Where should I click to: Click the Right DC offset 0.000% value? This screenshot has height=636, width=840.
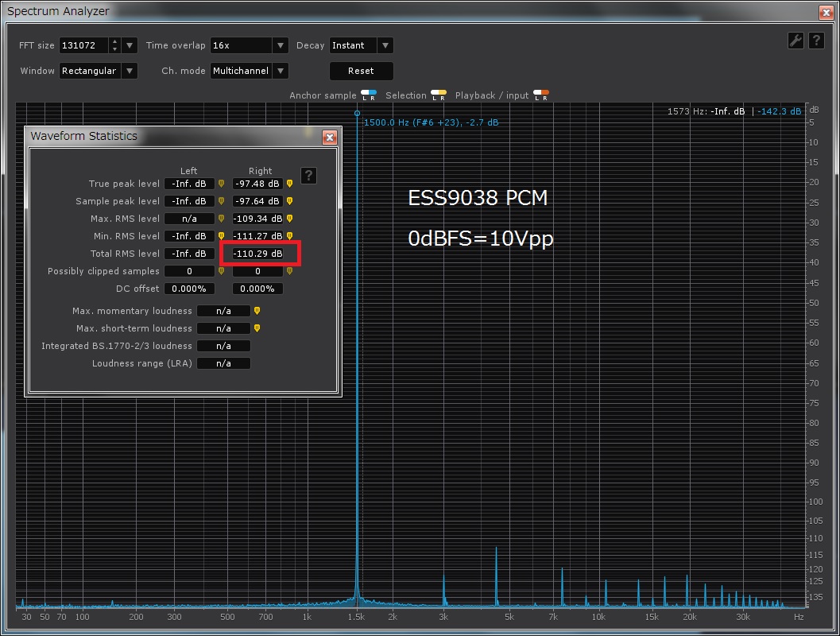tap(257, 289)
